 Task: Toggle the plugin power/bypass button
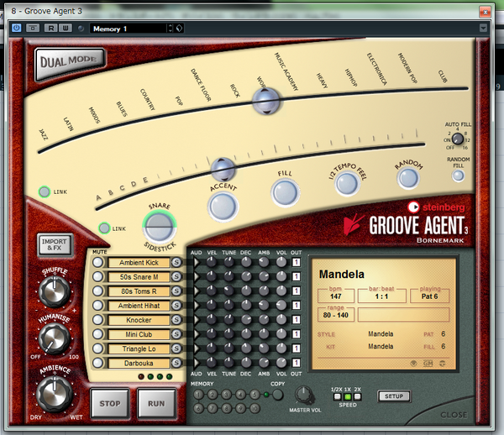[17, 29]
